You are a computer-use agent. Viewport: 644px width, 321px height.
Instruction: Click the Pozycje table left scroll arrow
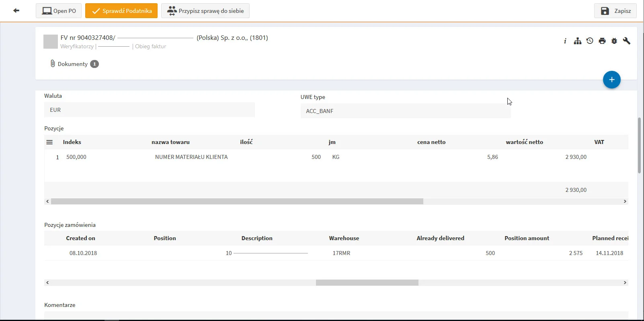pyautogui.click(x=47, y=201)
